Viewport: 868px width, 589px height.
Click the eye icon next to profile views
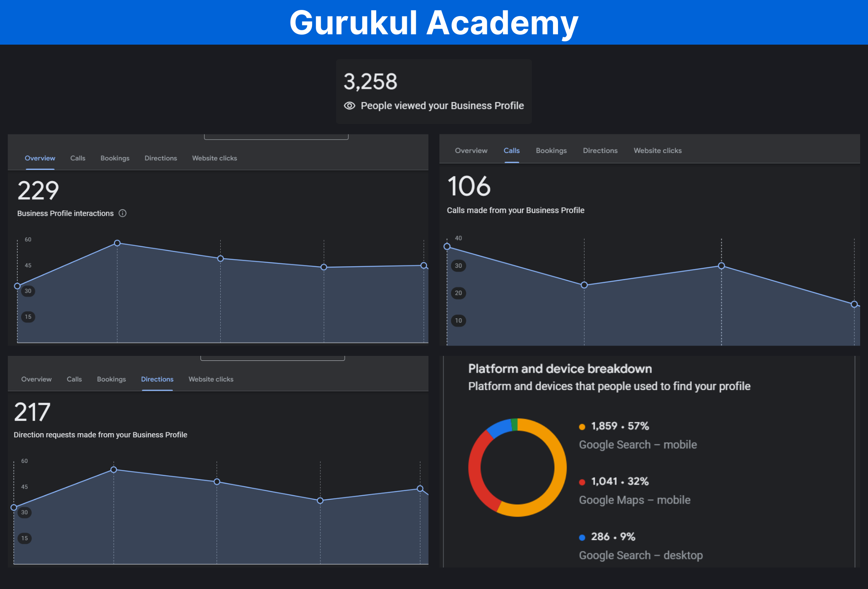[350, 106]
